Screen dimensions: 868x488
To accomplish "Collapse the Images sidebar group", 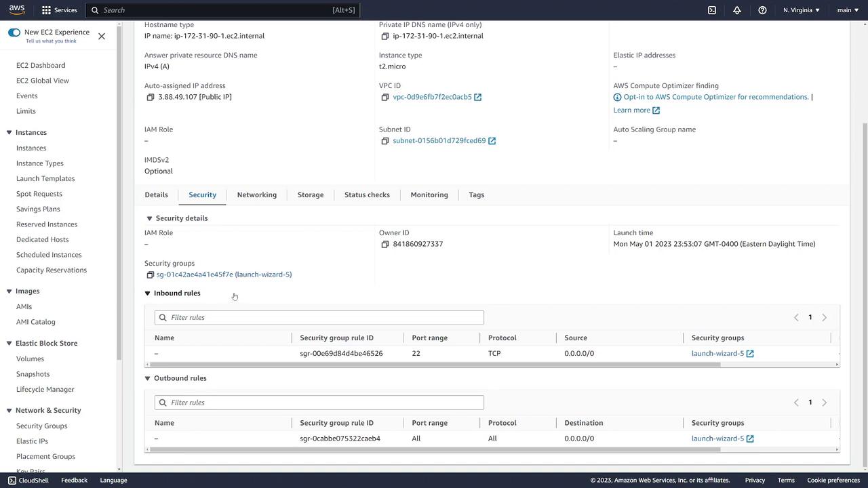I will [x=9, y=291].
